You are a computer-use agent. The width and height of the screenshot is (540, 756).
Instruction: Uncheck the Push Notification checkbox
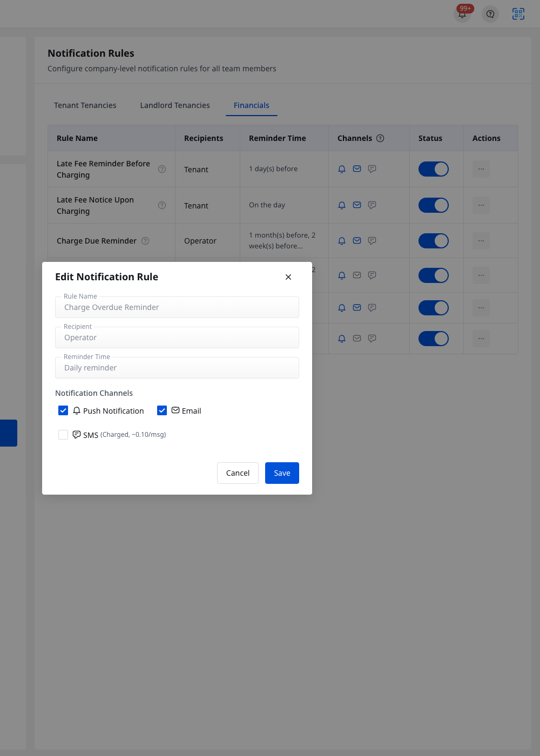[x=63, y=410]
